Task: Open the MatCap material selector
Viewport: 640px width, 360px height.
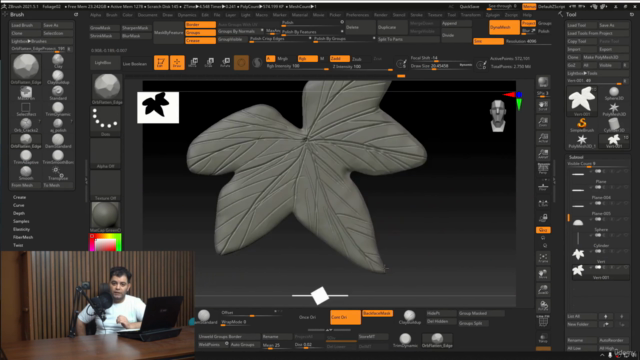Action: click(x=106, y=217)
